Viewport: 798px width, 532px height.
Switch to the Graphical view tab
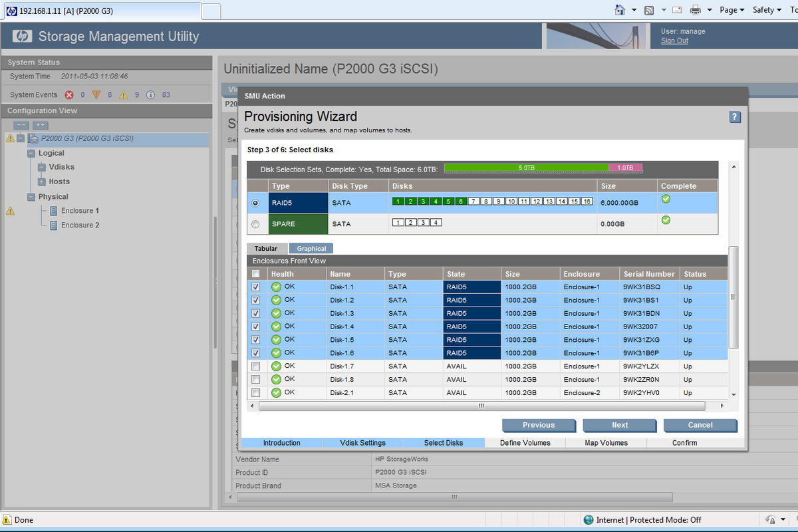click(311, 247)
